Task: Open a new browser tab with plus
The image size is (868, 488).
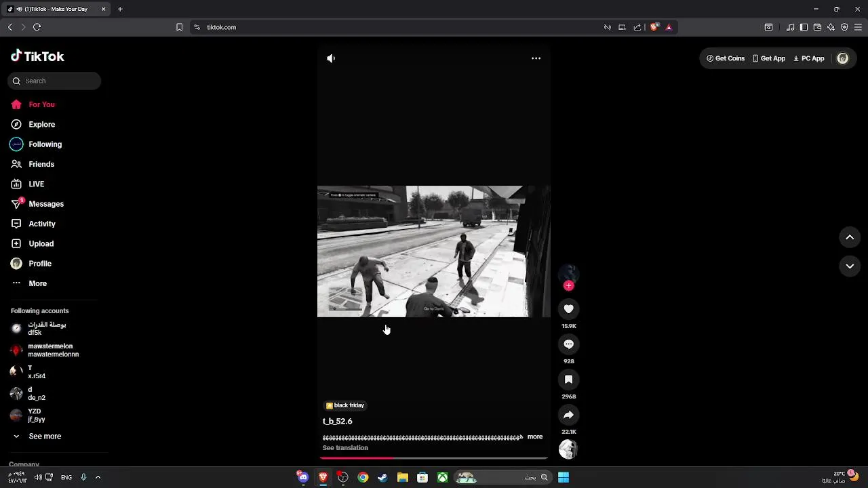Action: [120, 9]
